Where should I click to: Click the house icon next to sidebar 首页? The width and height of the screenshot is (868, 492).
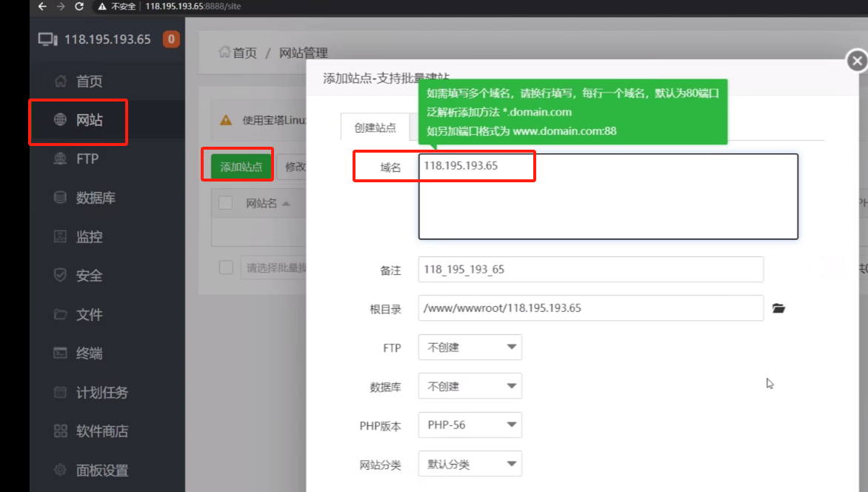pyautogui.click(x=60, y=81)
